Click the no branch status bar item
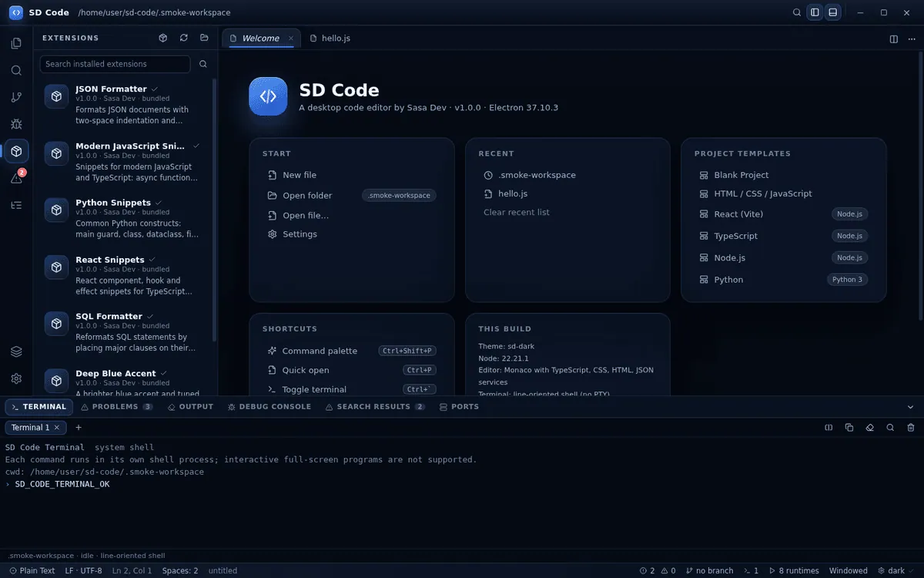 [708, 571]
